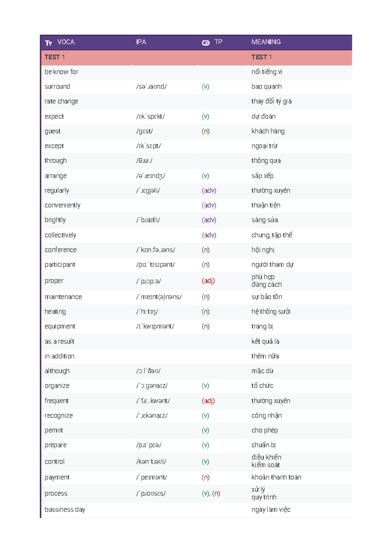Image resolution: width=392 pixels, height=555 pixels.
Task: Select the 'bussiness day' cell
Action: click(65, 510)
